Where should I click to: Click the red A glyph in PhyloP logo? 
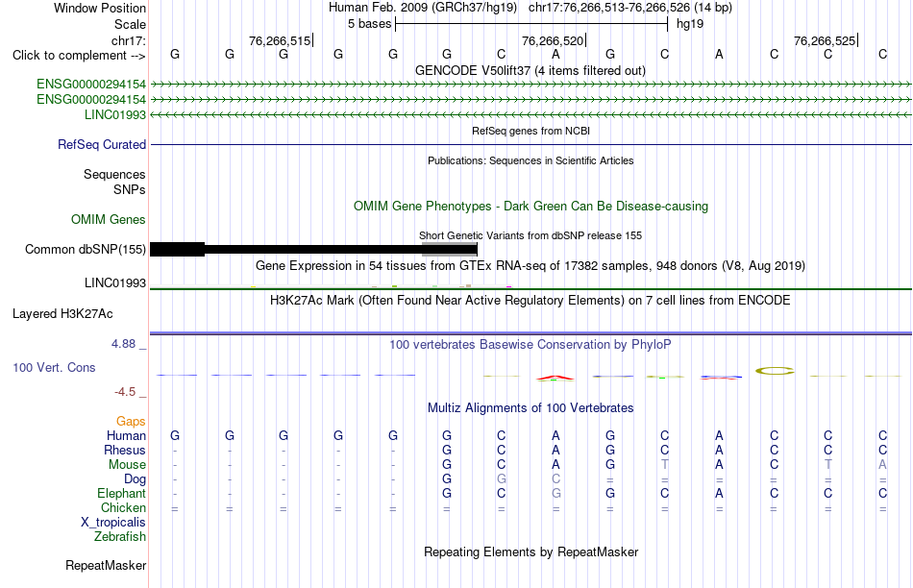coord(555,378)
